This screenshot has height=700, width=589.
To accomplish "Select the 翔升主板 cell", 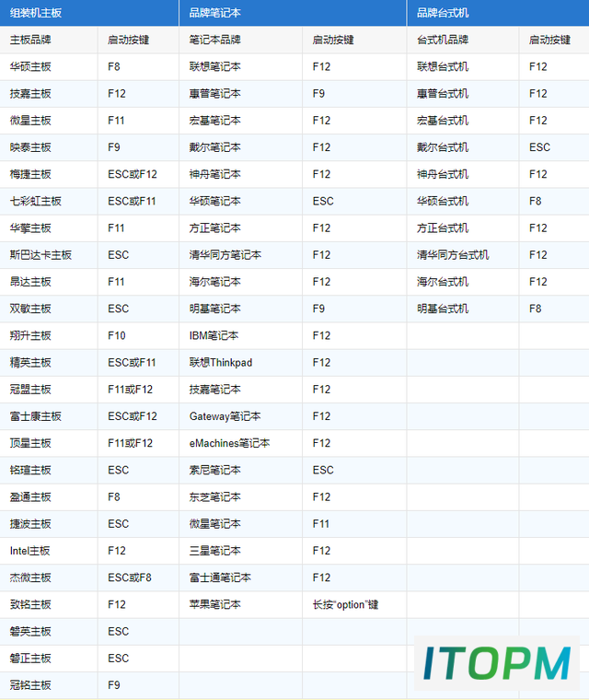I will click(49, 335).
